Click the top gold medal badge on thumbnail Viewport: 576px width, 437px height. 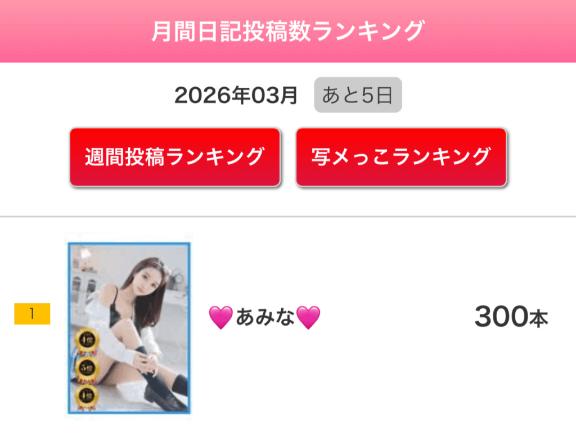pyautogui.click(x=87, y=340)
